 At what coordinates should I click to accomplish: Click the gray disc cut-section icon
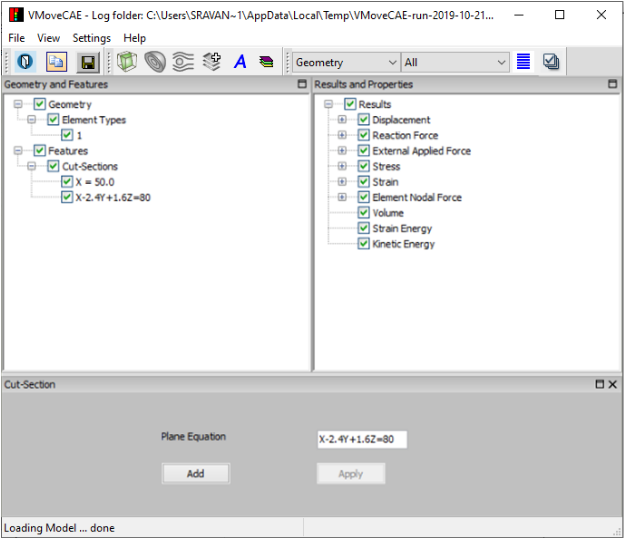pyautogui.click(x=155, y=62)
